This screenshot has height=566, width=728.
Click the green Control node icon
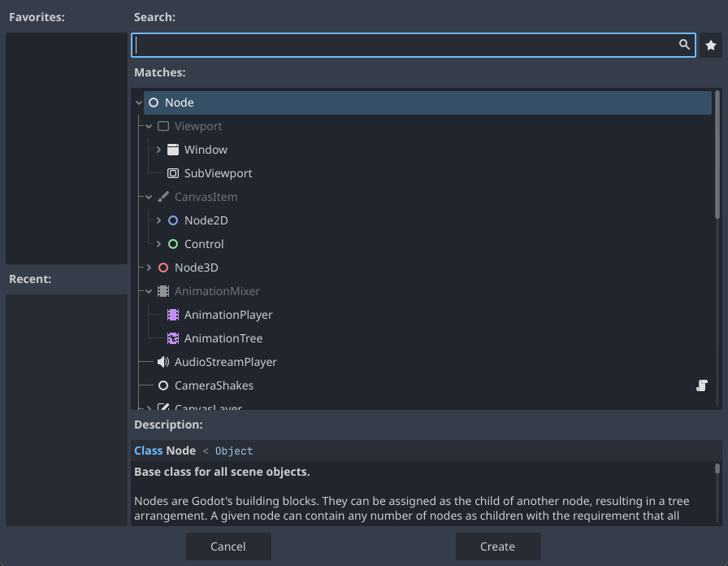coord(172,244)
